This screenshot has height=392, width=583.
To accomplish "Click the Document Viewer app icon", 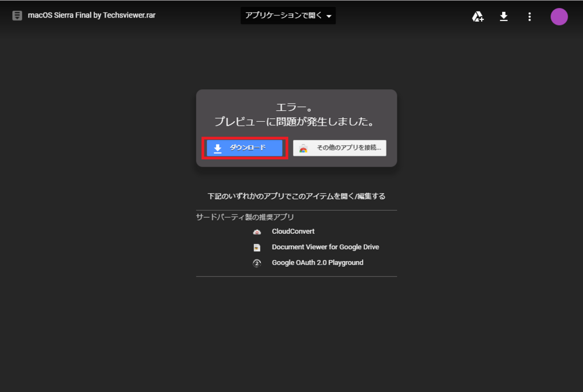I will (x=257, y=247).
